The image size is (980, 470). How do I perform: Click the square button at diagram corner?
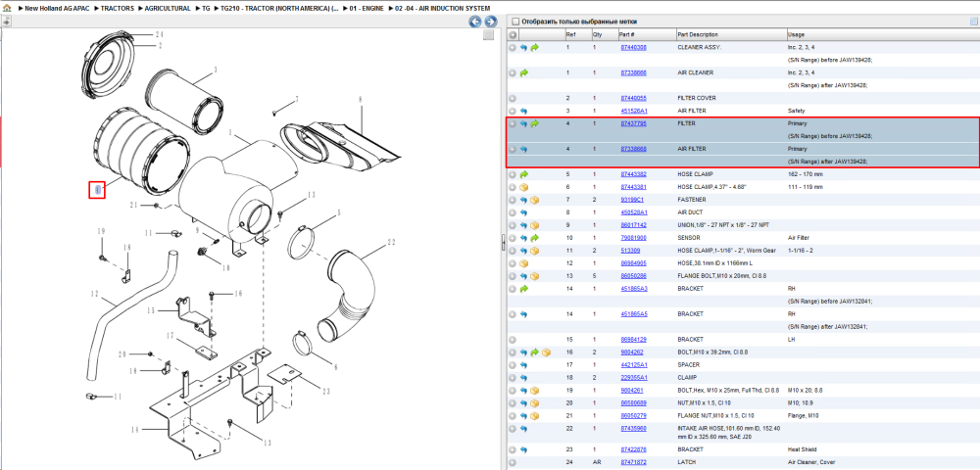[489, 35]
